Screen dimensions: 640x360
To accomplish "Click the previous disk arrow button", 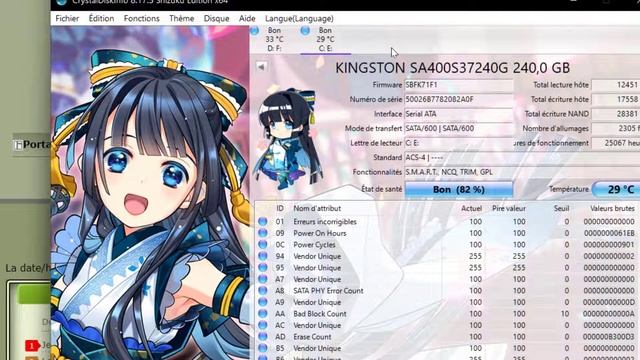I will [x=261, y=67].
